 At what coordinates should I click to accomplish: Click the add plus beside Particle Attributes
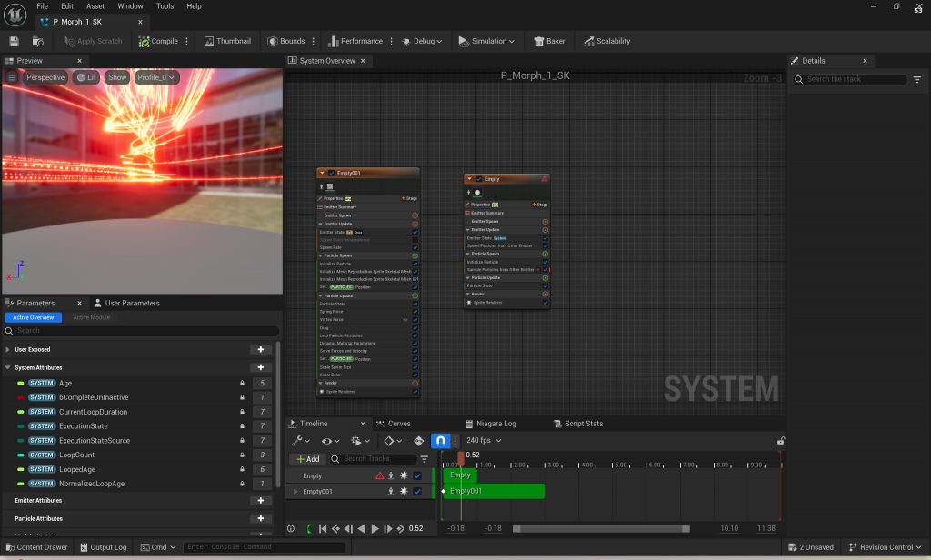point(261,518)
